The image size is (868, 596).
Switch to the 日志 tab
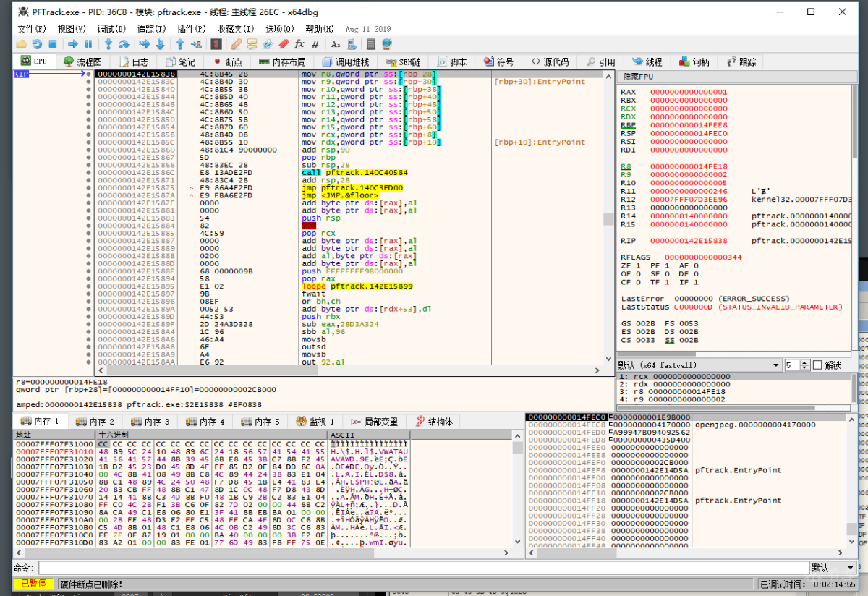pyautogui.click(x=134, y=61)
